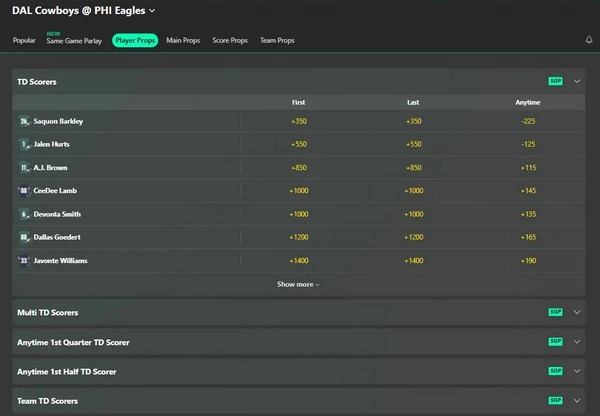Select Saquon Barkley last TD +350
600x416 pixels.
[414, 121]
